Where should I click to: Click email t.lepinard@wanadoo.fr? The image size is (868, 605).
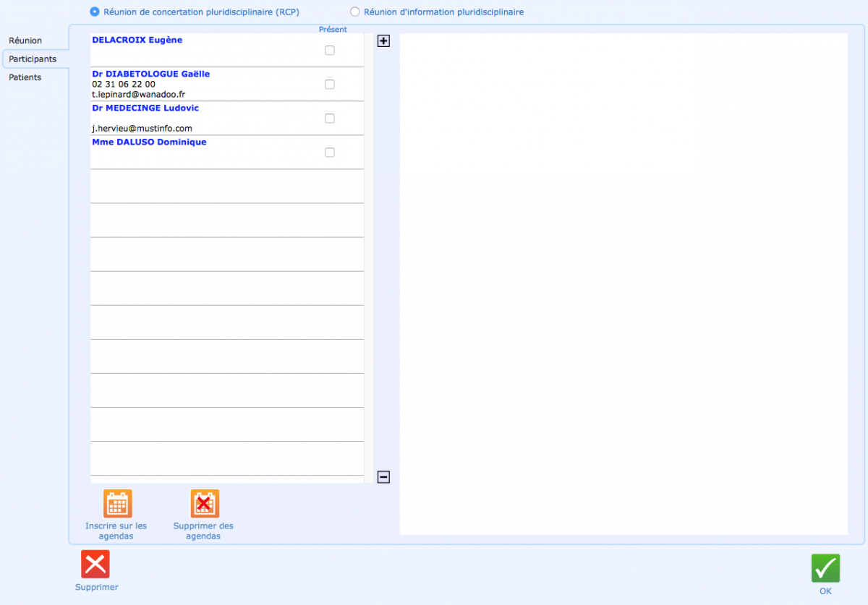[139, 94]
